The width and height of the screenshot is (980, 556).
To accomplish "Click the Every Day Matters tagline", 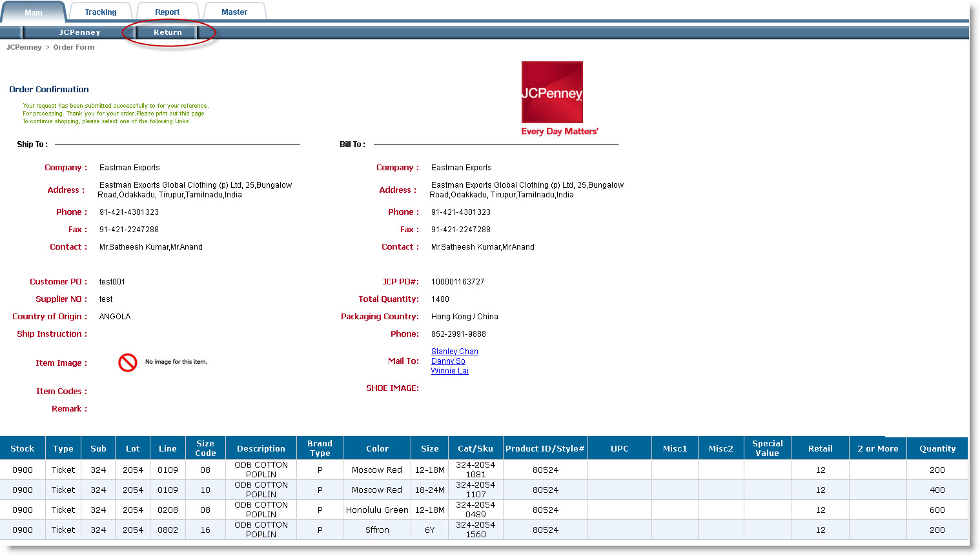I will (x=560, y=132).
